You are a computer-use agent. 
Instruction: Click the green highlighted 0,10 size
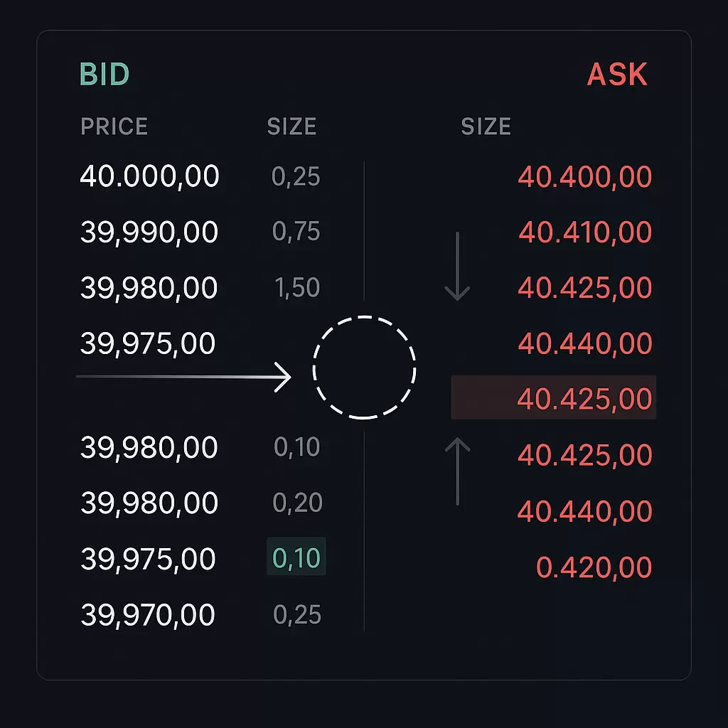(296, 557)
